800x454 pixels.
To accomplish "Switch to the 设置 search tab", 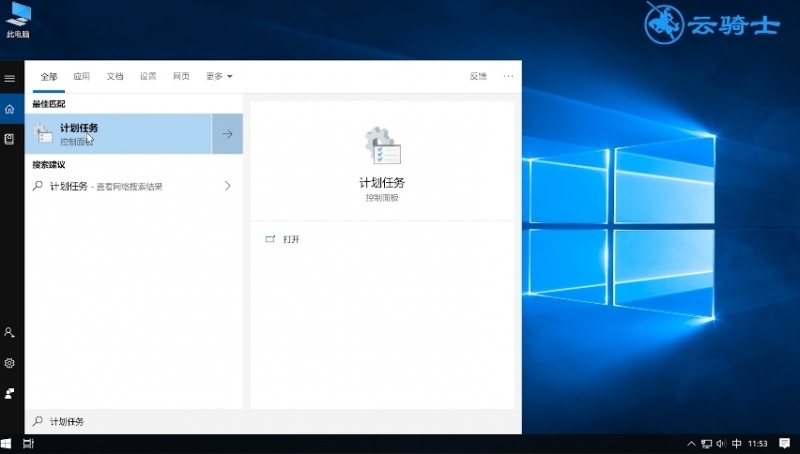I will coord(148,77).
